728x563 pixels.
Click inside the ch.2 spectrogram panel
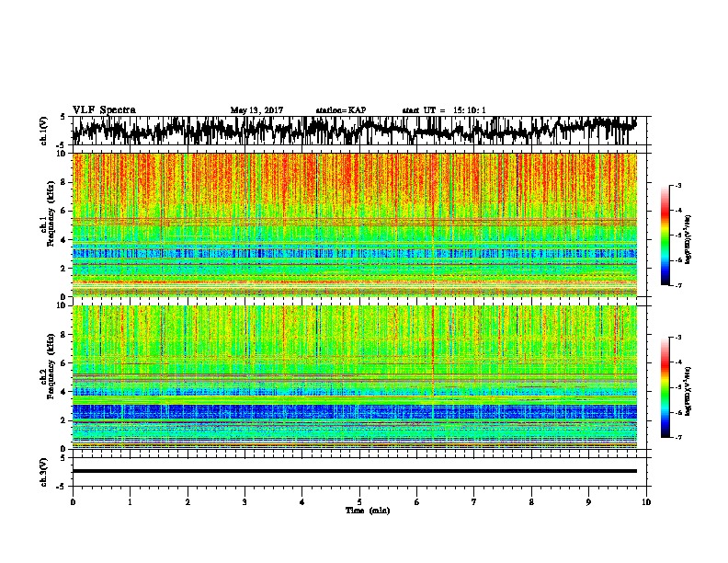click(355, 377)
